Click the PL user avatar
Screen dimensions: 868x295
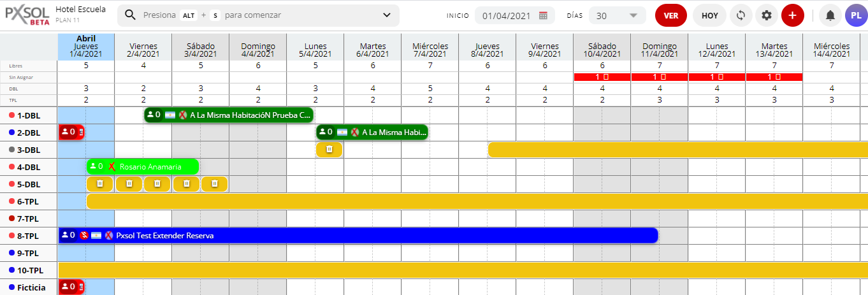point(856,15)
